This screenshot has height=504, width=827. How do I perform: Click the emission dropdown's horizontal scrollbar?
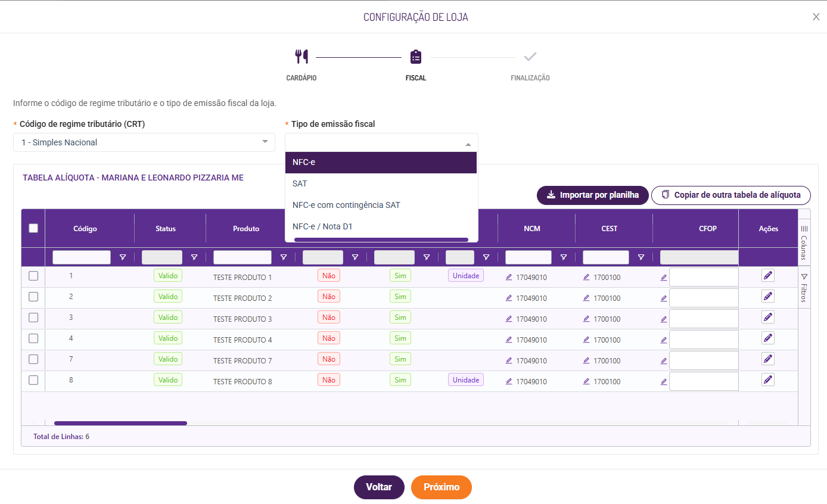coord(381,240)
